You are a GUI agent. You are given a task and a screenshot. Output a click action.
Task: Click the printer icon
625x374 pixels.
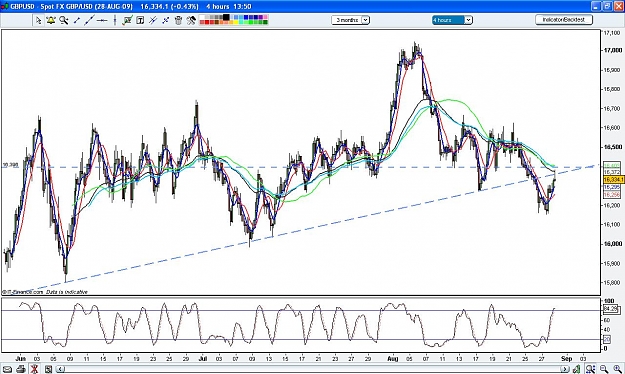(21, 369)
